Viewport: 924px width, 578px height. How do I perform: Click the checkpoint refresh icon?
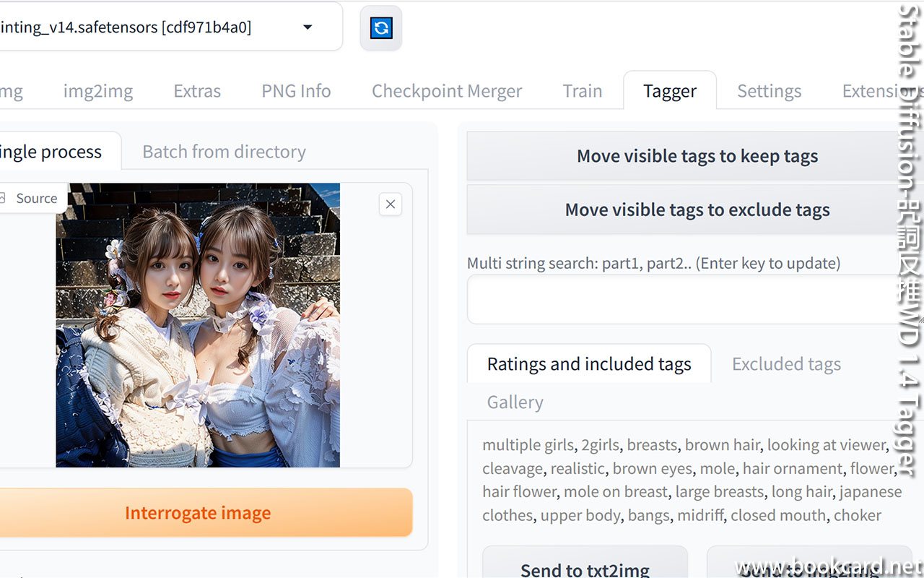380,27
